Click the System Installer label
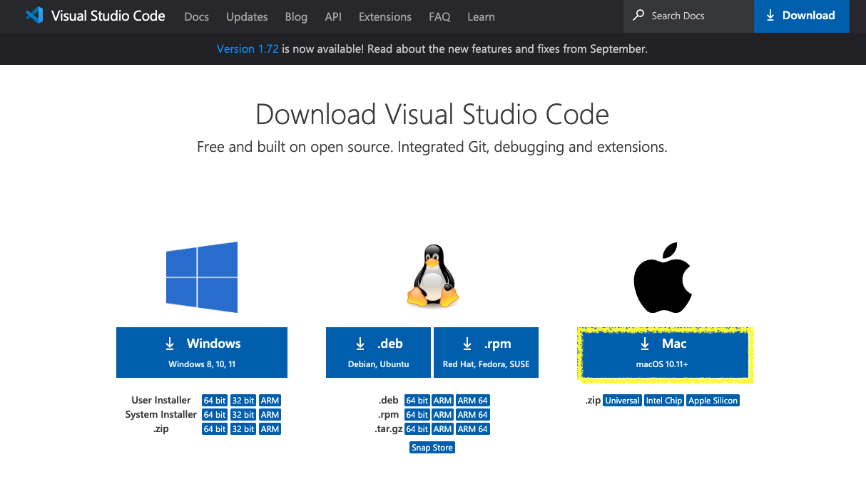The width and height of the screenshot is (866, 504). click(x=161, y=415)
